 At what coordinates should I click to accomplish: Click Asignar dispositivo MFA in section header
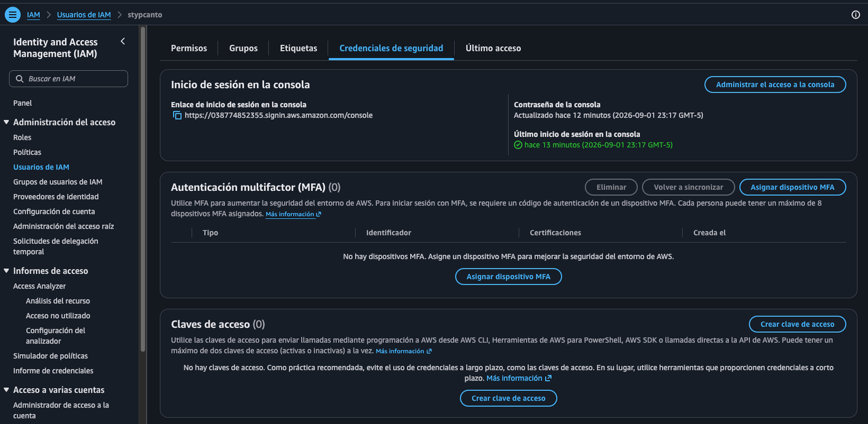coord(793,187)
